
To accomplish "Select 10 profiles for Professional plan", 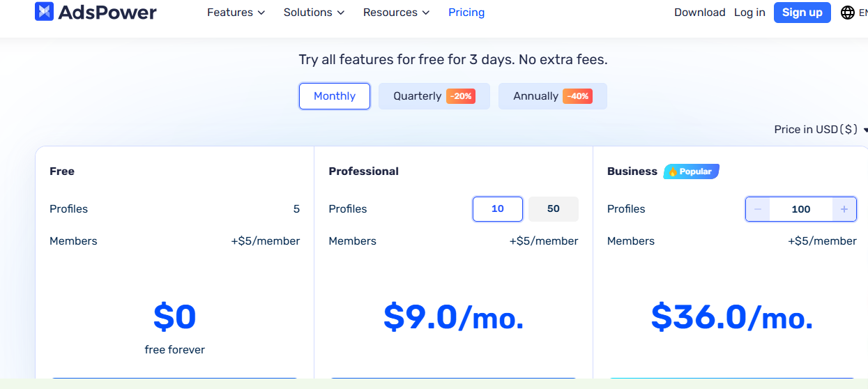I will 498,209.
